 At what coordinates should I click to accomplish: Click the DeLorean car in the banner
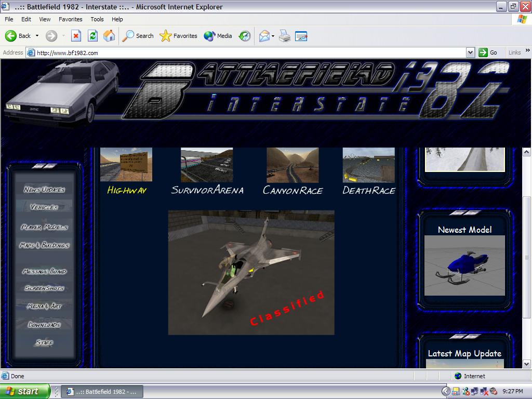click(63, 92)
